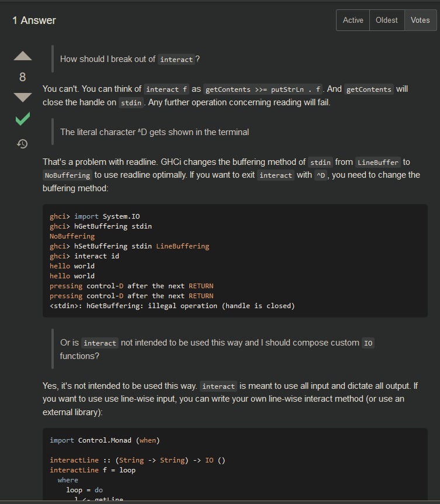Click the 'import Control.Monad (when)' code line
The height and width of the screenshot is (504, 440).
pos(105,440)
